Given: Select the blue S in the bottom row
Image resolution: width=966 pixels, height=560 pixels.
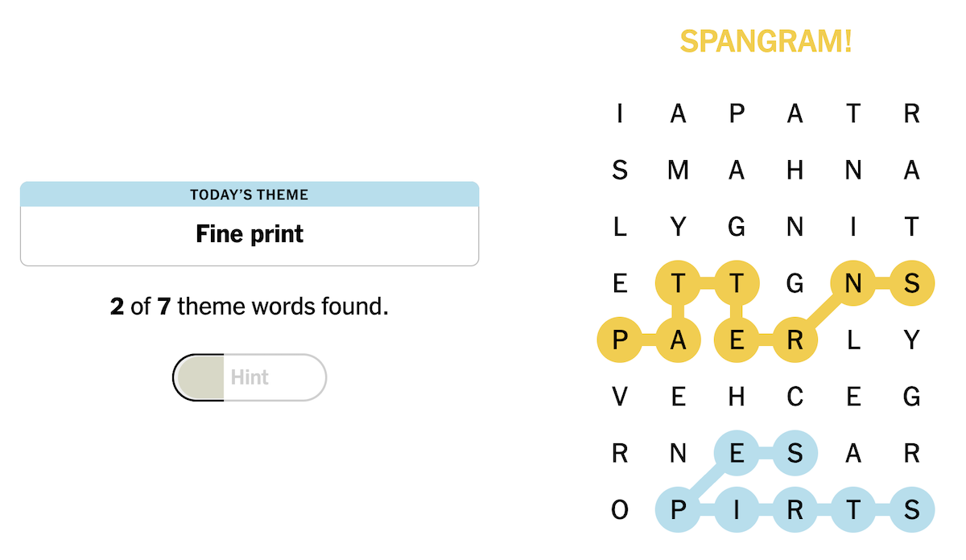Looking at the screenshot, I should click(912, 509).
